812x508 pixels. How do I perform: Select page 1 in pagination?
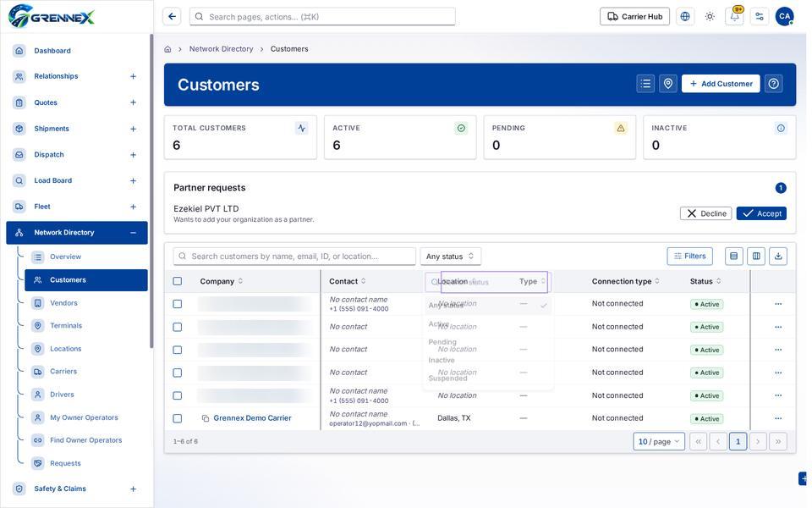(x=738, y=442)
